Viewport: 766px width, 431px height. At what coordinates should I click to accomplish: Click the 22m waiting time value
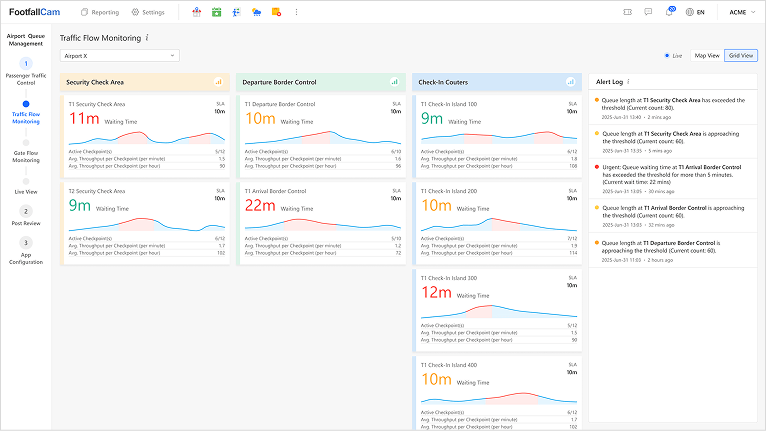(x=260, y=206)
